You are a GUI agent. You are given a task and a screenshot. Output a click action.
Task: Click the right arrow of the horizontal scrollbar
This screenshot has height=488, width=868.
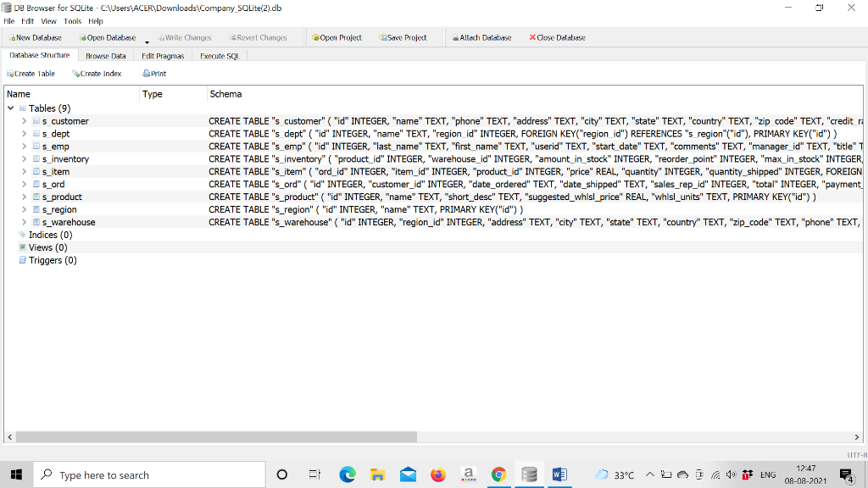(x=858, y=437)
